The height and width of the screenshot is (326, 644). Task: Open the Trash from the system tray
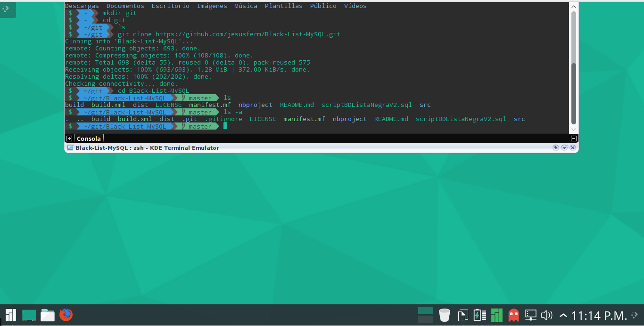[444, 315]
